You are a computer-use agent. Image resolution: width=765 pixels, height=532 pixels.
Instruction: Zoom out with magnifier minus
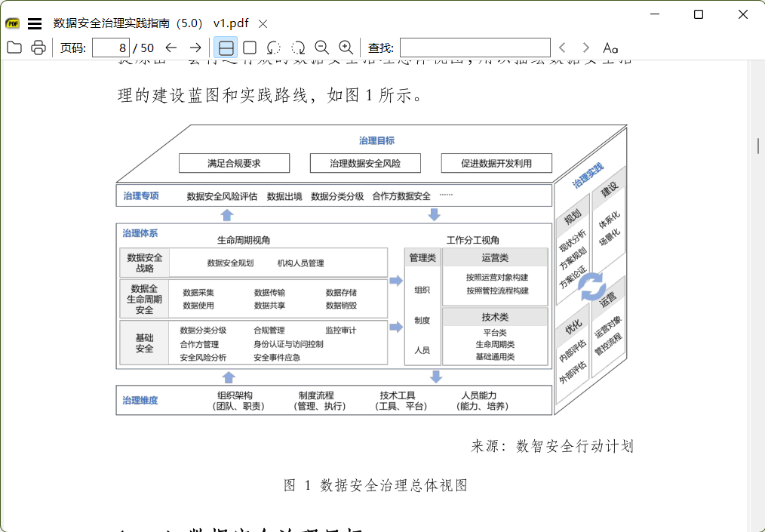pos(321,48)
